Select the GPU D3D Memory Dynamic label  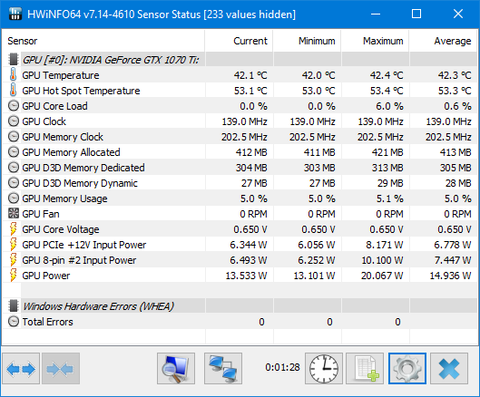[x=80, y=183]
